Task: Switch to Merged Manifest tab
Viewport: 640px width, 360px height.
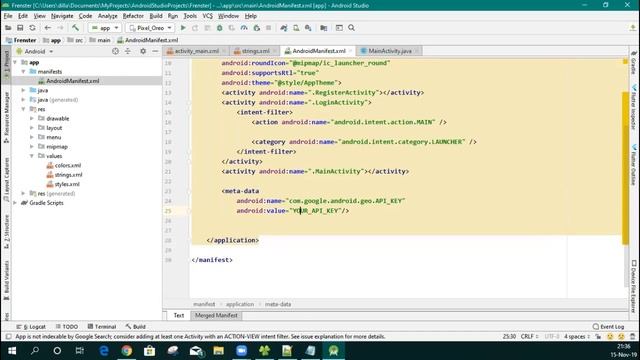Action: point(216,316)
